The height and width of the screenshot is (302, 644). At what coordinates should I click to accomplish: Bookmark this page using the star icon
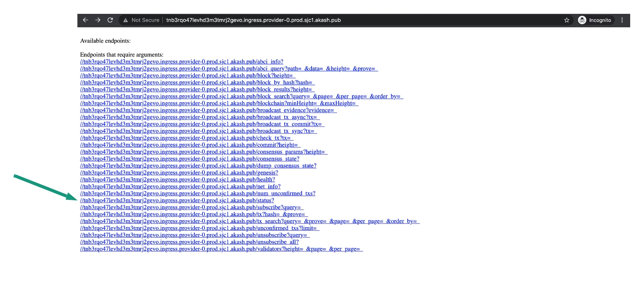coord(567,20)
